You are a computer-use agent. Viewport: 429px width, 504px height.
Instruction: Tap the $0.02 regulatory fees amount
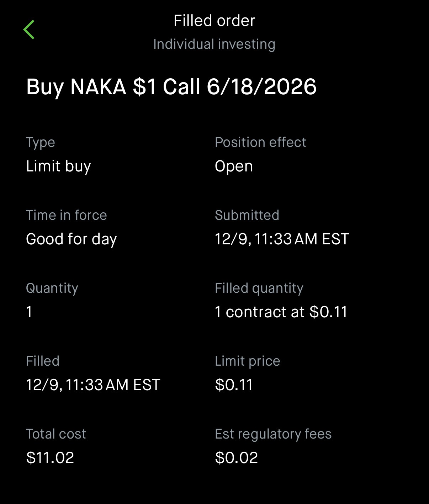tap(236, 458)
